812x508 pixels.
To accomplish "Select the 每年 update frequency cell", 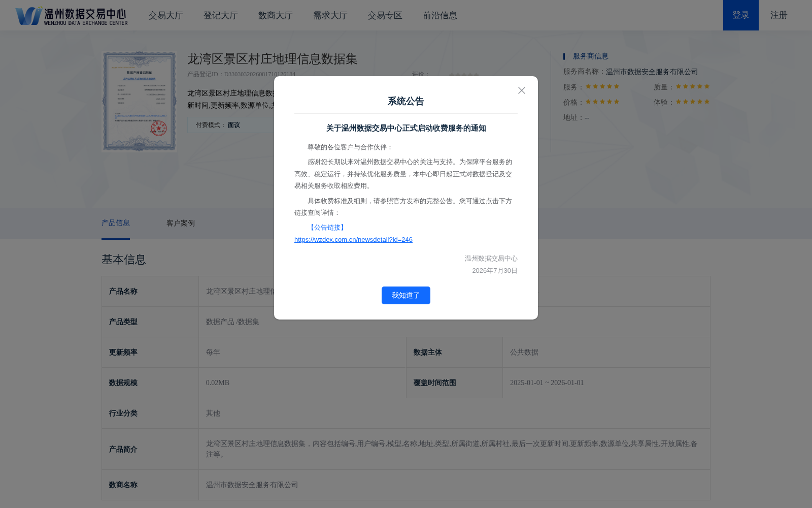I will tap(302, 353).
